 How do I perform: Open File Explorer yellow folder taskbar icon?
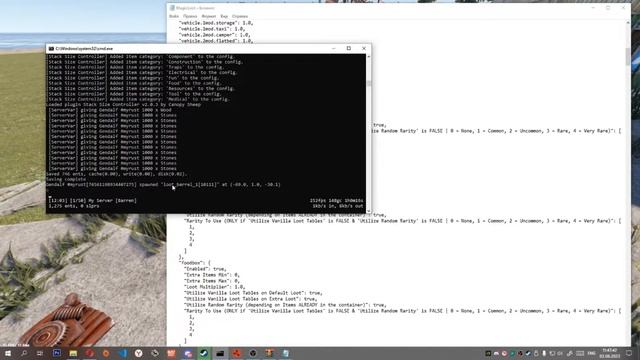(x=73, y=353)
